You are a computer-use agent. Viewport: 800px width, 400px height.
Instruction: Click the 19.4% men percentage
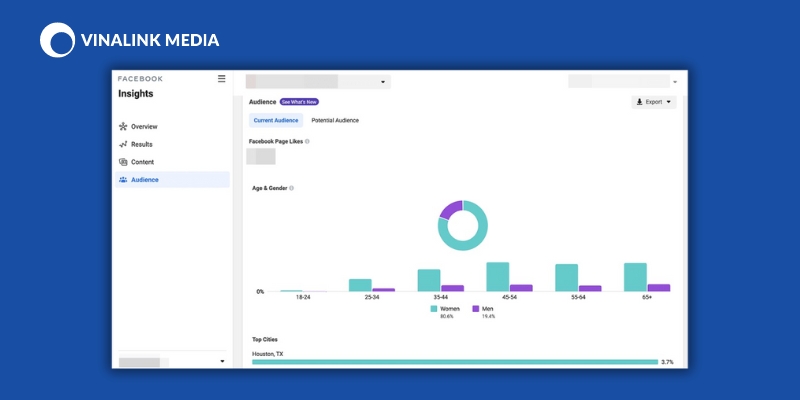(x=488, y=317)
